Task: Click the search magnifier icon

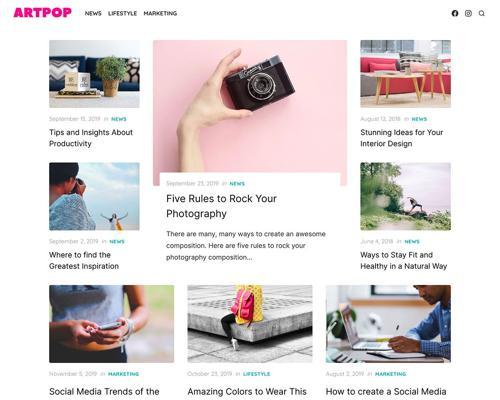Action: (481, 13)
